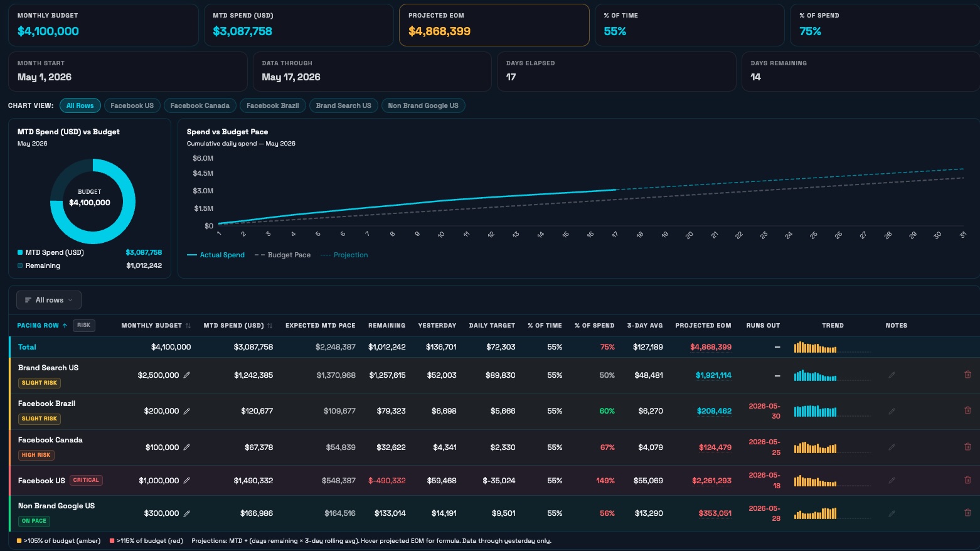This screenshot has height=551, width=980.
Task: Open the Projected EOM summary card
Action: (494, 25)
